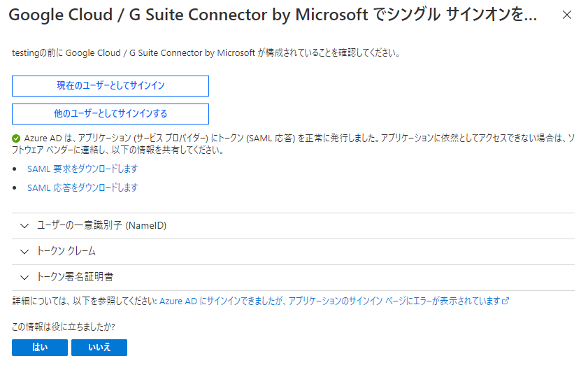
Task: Click the この情報は役に立ちましたか? text
Action: 64,327
